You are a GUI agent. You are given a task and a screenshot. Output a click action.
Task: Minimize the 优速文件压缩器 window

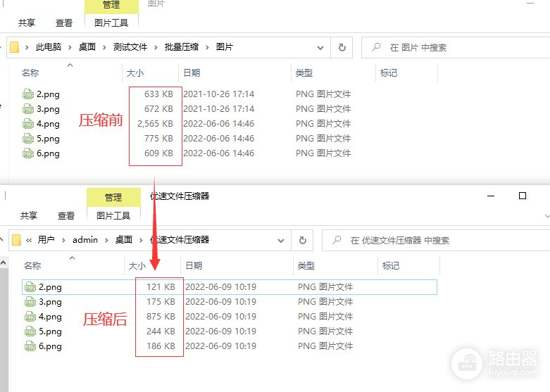coord(491,196)
